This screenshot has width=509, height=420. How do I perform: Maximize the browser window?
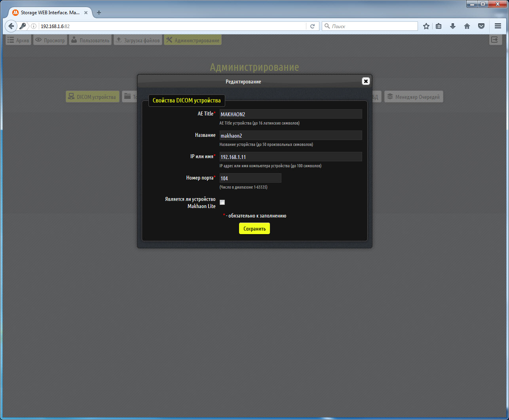pos(483,4)
